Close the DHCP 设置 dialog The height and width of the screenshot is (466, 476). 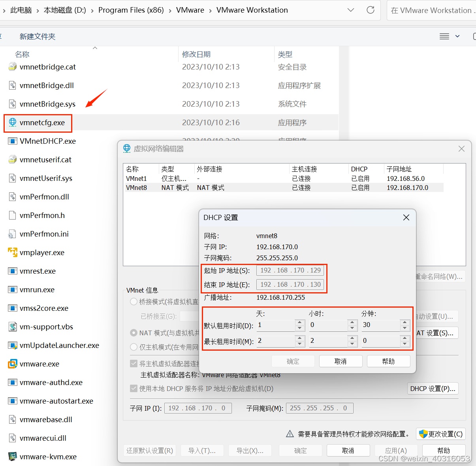[x=406, y=218]
